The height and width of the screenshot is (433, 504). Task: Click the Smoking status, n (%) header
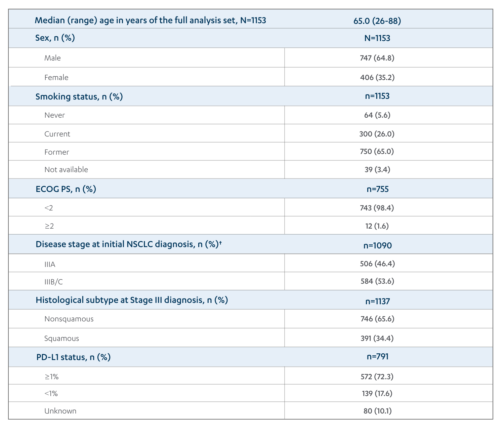pos(79,97)
